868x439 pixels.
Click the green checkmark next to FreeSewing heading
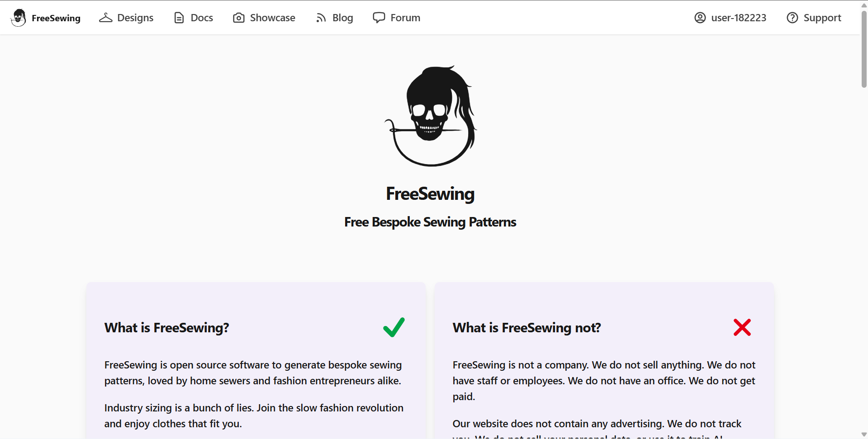pos(393,327)
